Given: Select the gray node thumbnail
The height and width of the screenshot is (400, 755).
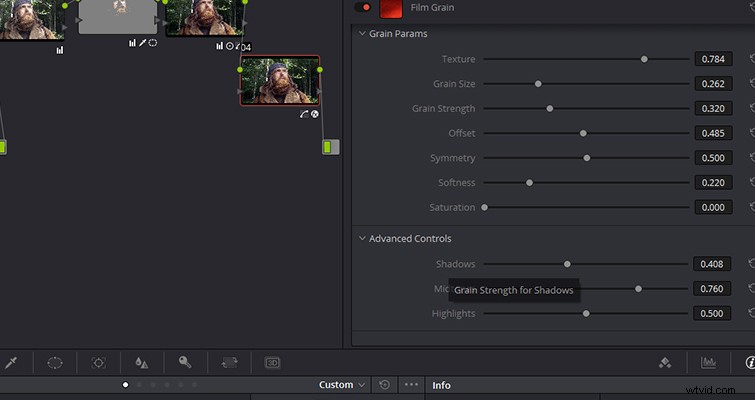Looking at the screenshot, I should click(118, 17).
